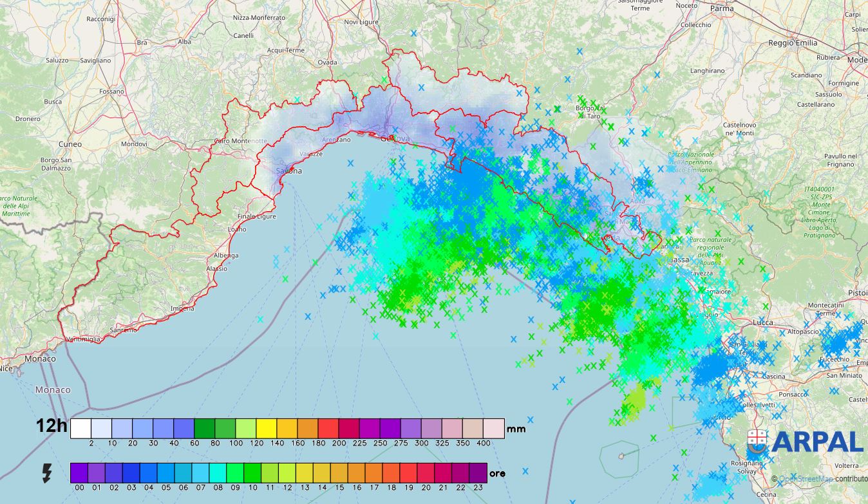Select the blue 40-60 mm rainfall swatch
The image size is (868, 504).
click(184, 428)
